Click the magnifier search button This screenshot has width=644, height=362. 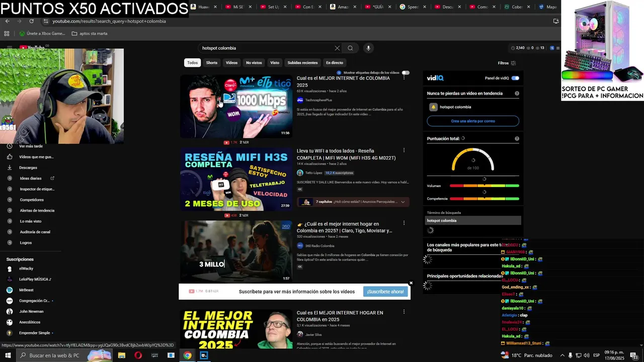(350, 48)
